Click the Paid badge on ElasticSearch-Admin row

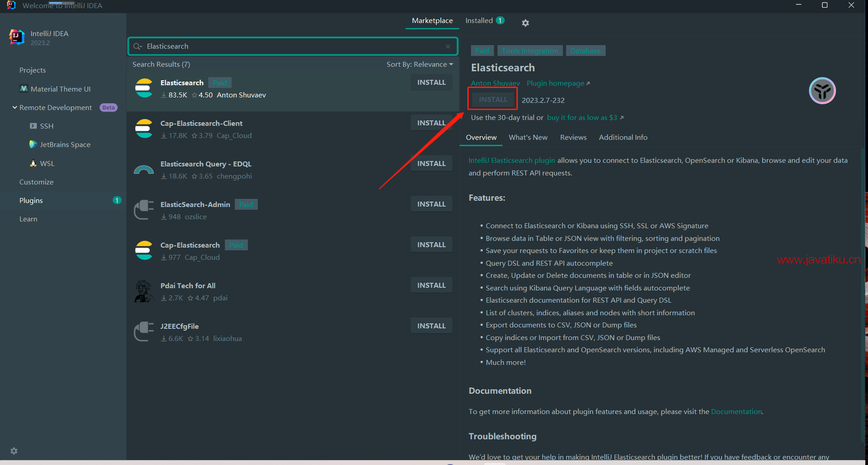pos(246,204)
